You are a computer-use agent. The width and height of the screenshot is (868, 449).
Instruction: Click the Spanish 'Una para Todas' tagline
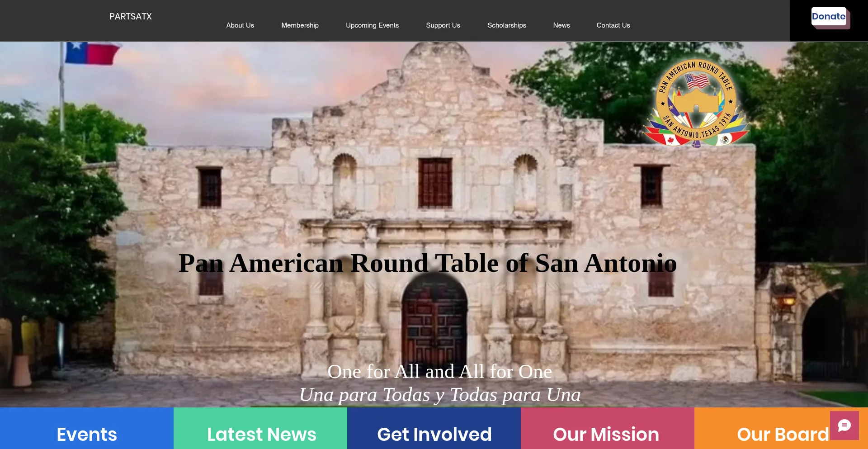click(x=439, y=395)
